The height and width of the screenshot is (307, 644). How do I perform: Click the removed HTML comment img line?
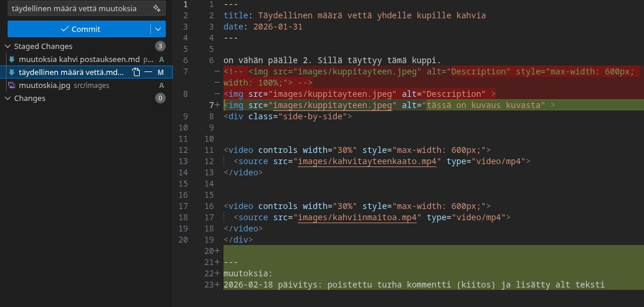431,77
